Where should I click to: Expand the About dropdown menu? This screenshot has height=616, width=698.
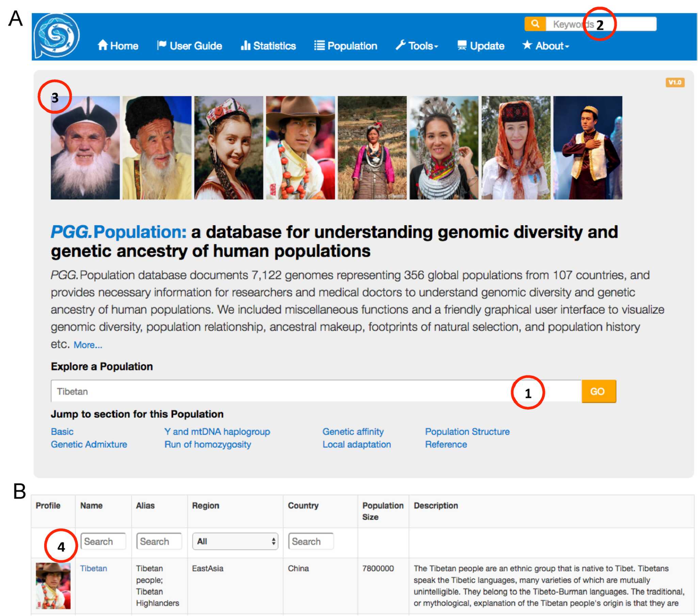click(546, 46)
